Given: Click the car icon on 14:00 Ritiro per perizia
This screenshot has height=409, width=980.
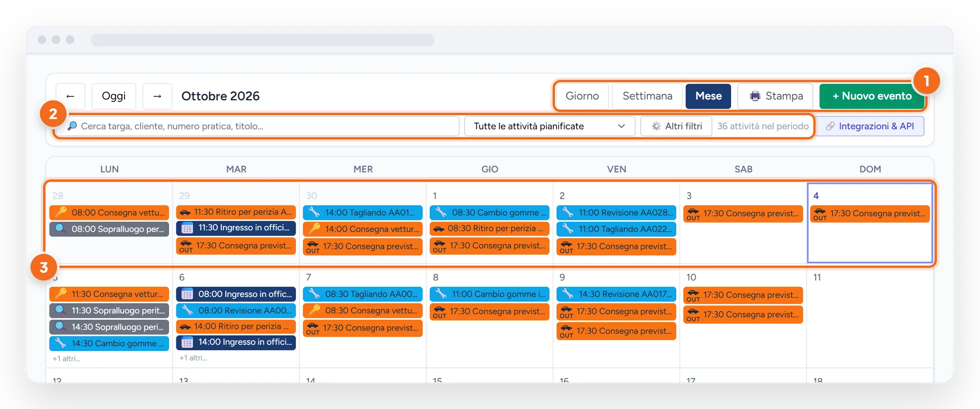Looking at the screenshot, I should tap(185, 327).
